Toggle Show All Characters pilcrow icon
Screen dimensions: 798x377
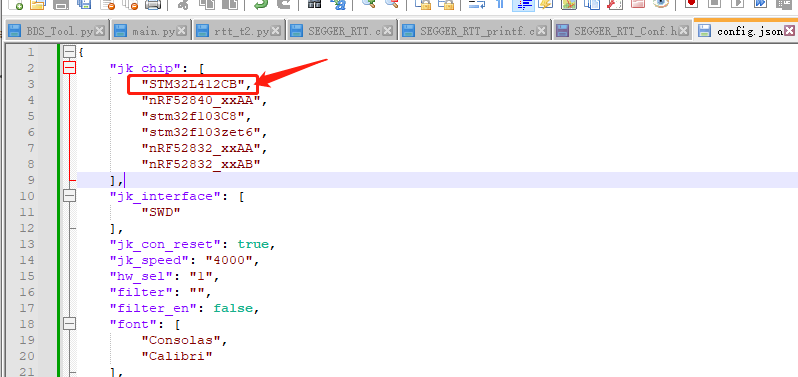(x=500, y=4)
